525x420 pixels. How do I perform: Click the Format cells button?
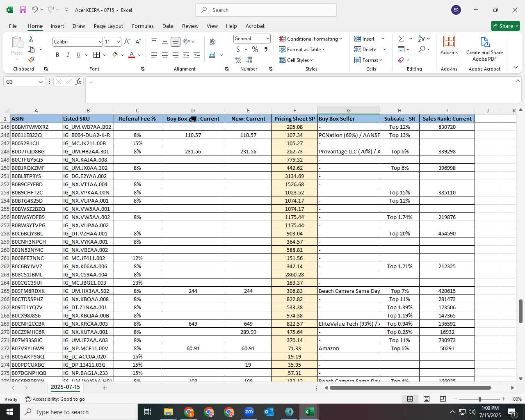click(368, 60)
